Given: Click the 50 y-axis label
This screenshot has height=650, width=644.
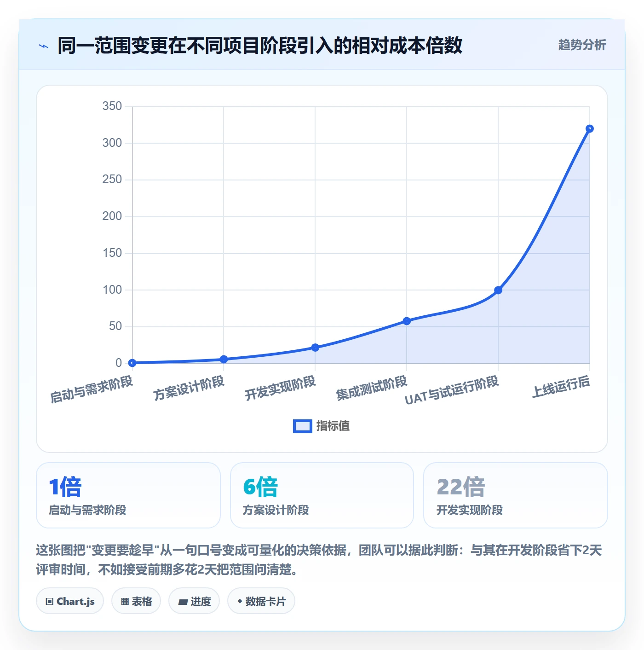Looking at the screenshot, I should [x=115, y=326].
